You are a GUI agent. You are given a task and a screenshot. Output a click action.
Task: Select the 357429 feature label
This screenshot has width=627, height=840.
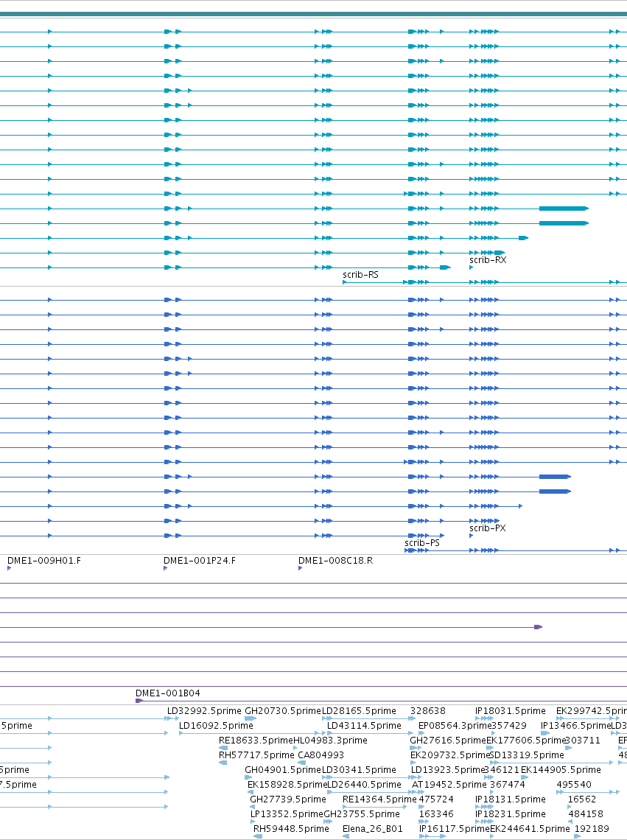[509, 726]
